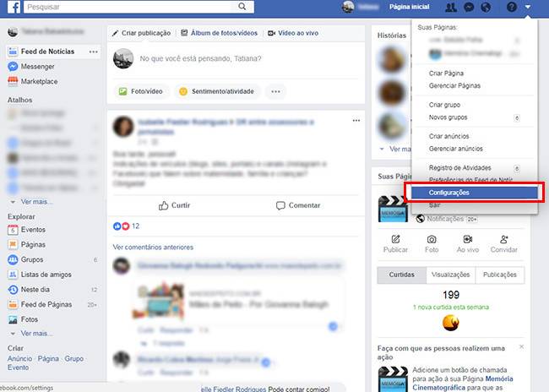This screenshot has height=392, width=549.
Task: Click Gerenciar Páginas in dropdown menu
Action: click(454, 86)
